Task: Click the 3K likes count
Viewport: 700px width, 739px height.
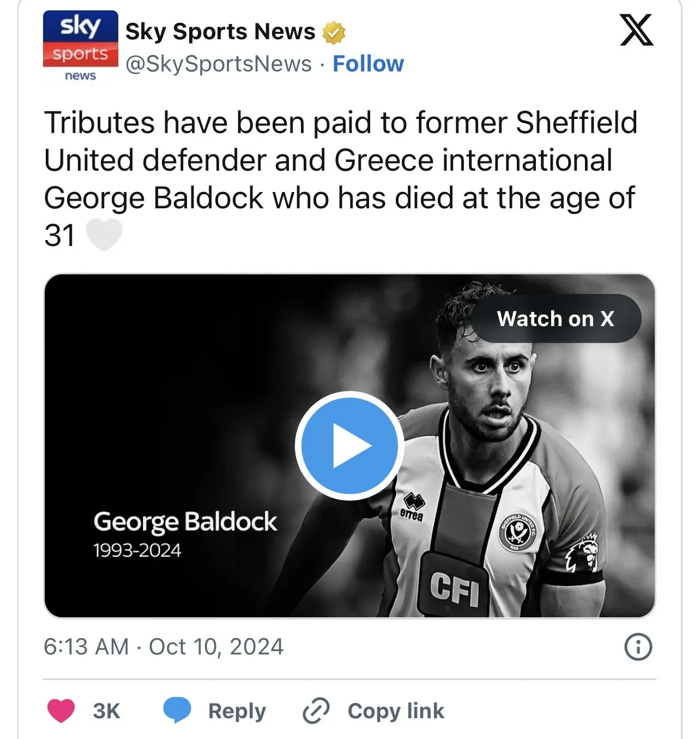Action: point(106,711)
